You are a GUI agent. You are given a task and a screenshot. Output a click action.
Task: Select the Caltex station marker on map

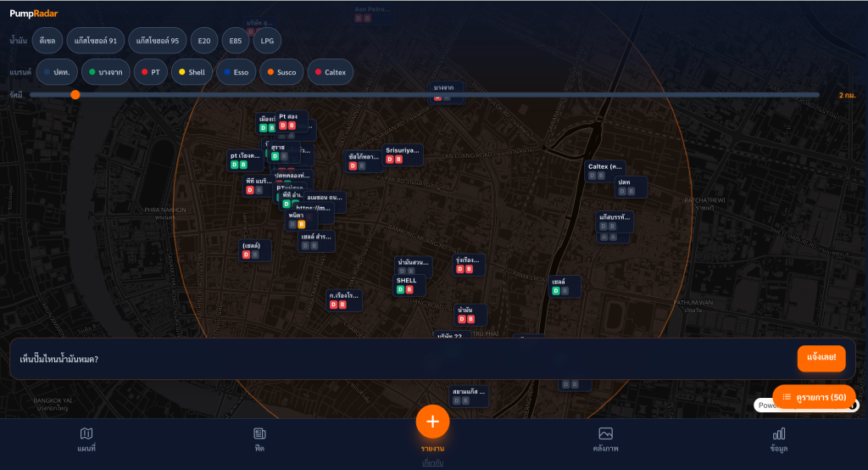pyautogui.click(x=606, y=171)
